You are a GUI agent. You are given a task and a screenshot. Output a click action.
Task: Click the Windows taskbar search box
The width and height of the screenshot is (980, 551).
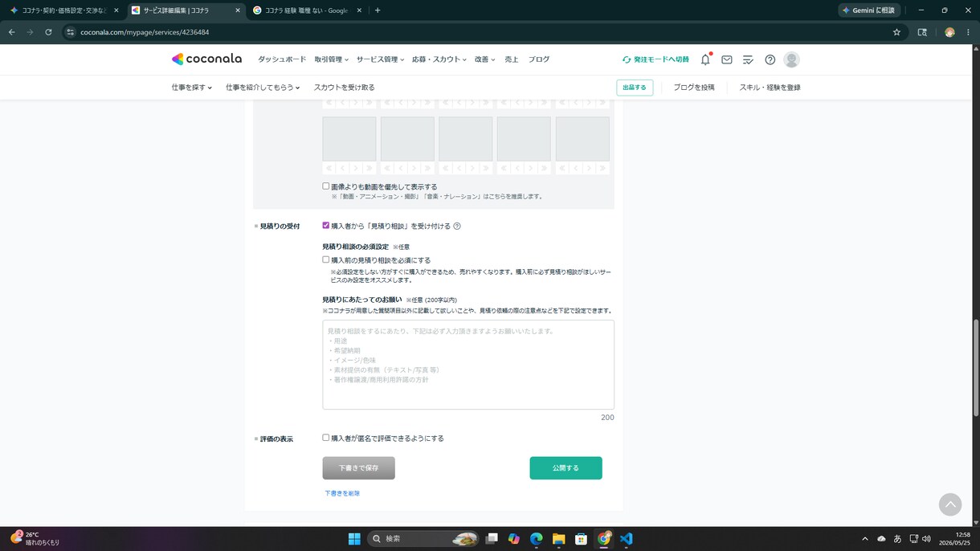pos(423,539)
